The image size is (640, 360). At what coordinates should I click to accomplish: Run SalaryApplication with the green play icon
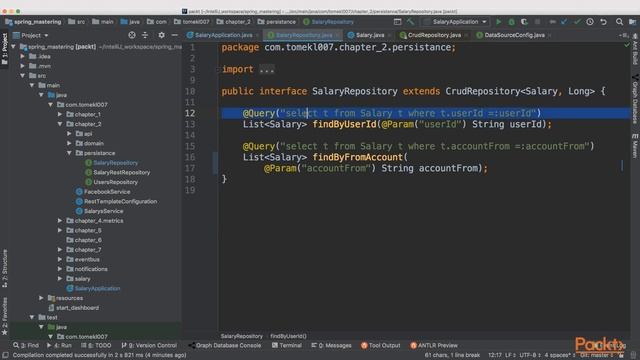pyautogui.click(x=498, y=22)
